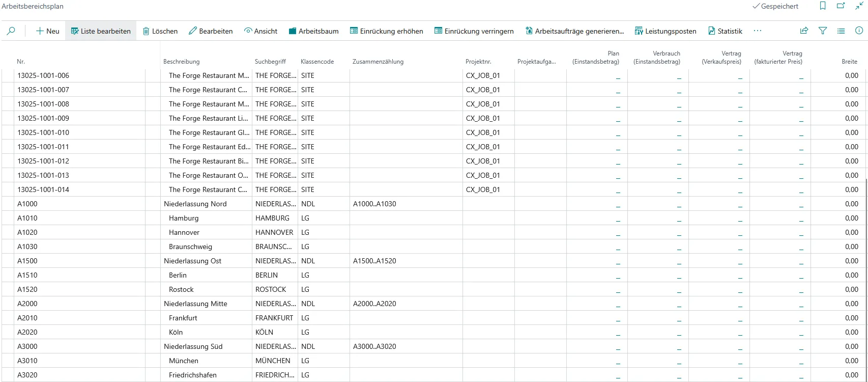Change list layout with lines icon
This screenshot has height=382, width=868.
click(841, 31)
